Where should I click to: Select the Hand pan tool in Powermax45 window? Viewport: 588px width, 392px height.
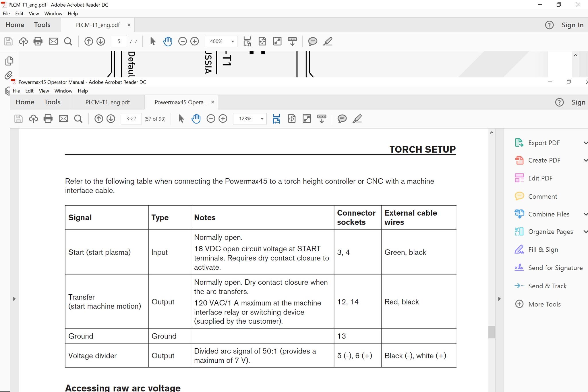tap(196, 119)
